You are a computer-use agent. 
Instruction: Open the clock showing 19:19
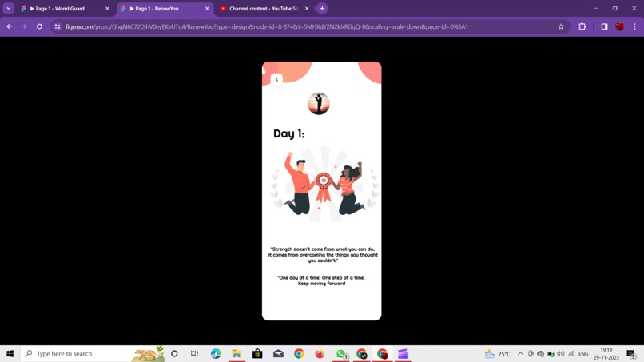point(606,354)
